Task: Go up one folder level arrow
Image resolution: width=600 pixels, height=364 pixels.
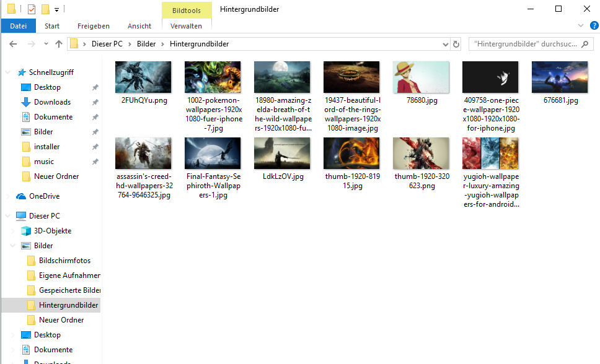Action: click(x=58, y=44)
